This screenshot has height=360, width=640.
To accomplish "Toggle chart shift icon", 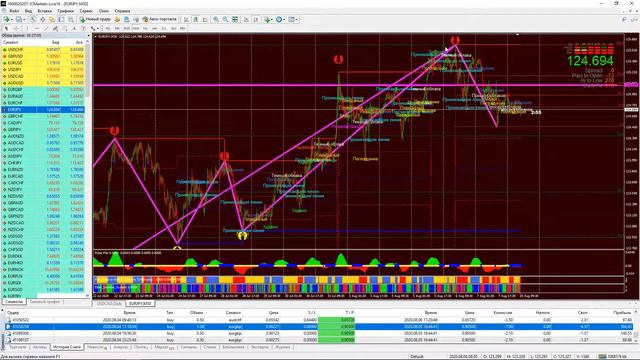I will [x=256, y=19].
